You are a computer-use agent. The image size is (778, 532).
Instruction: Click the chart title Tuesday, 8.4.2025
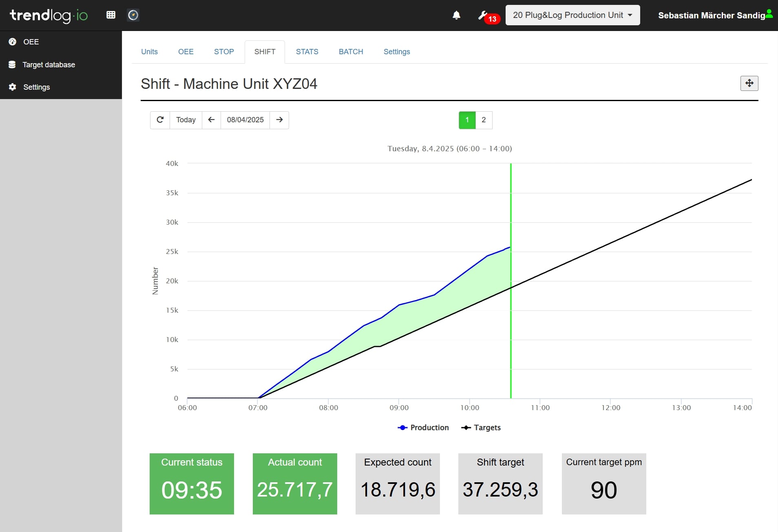tap(450, 149)
